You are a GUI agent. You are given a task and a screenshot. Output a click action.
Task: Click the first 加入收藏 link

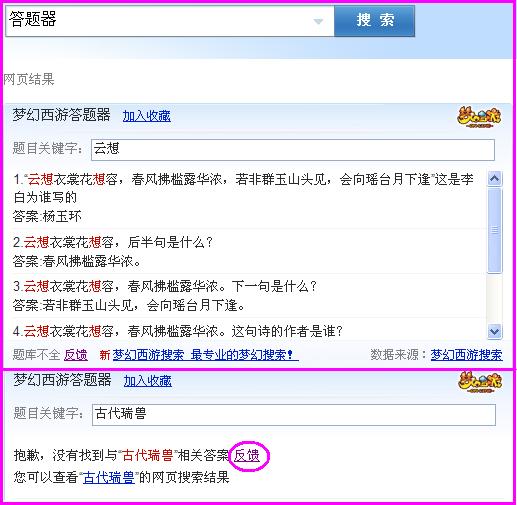[x=147, y=116]
